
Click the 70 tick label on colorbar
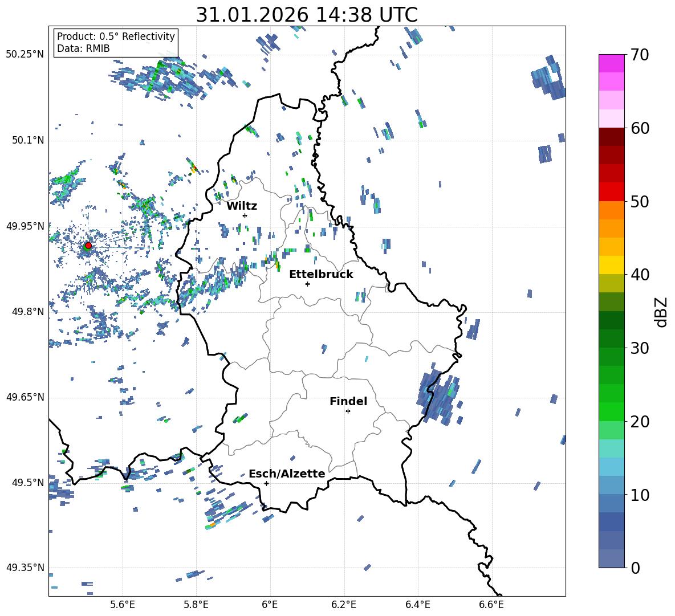[x=642, y=55]
